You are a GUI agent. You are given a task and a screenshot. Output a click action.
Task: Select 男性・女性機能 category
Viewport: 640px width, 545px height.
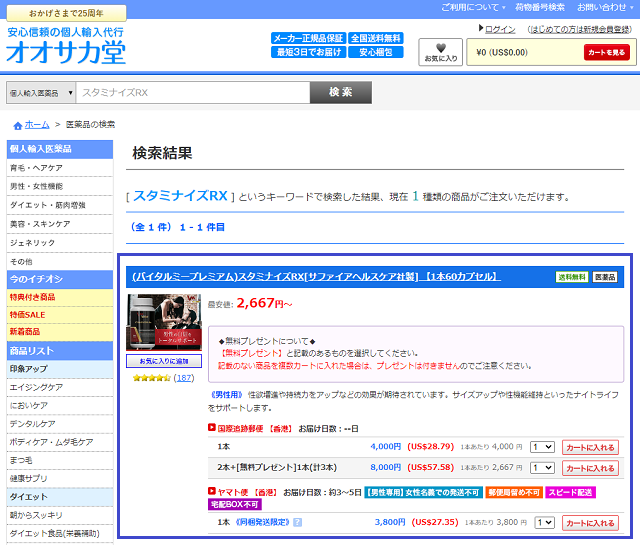(x=60, y=187)
